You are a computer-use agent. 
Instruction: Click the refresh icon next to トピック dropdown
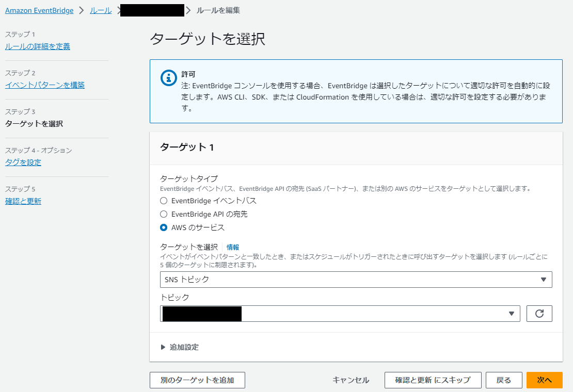click(539, 313)
